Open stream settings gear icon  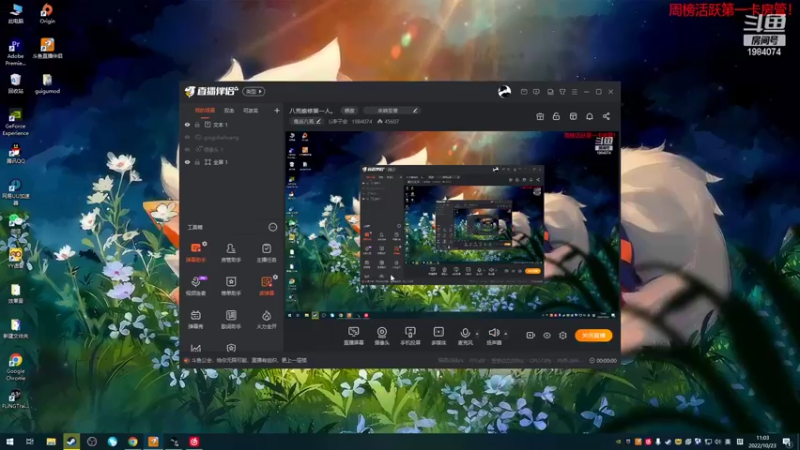(x=563, y=335)
